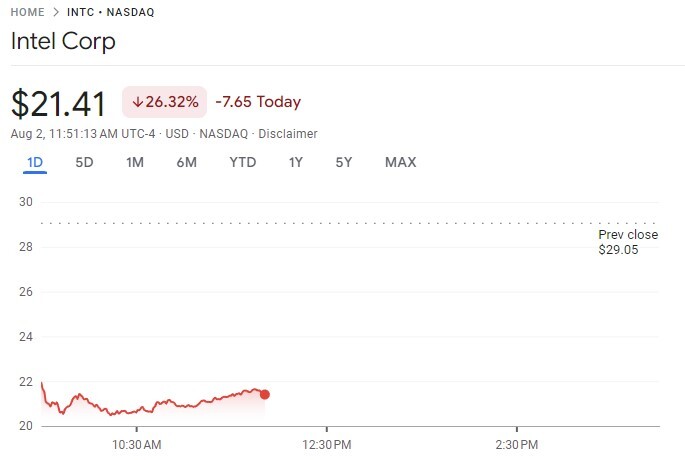Click the Intel Corp heading
Viewport: 685px width, 460px height.
point(63,42)
